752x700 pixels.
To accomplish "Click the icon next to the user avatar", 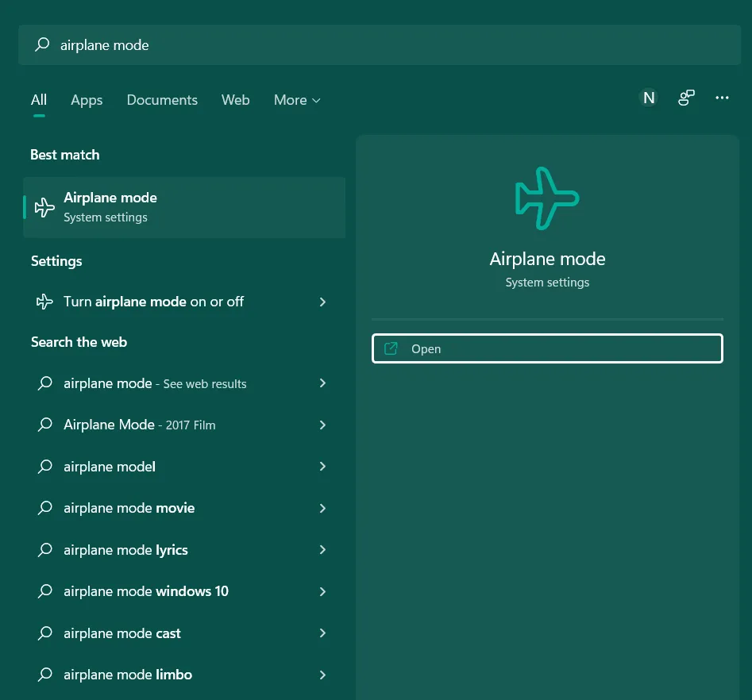I will tap(685, 97).
